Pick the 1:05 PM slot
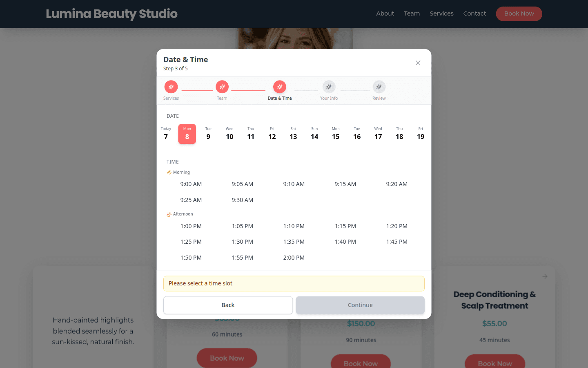588x368 pixels. [243, 226]
